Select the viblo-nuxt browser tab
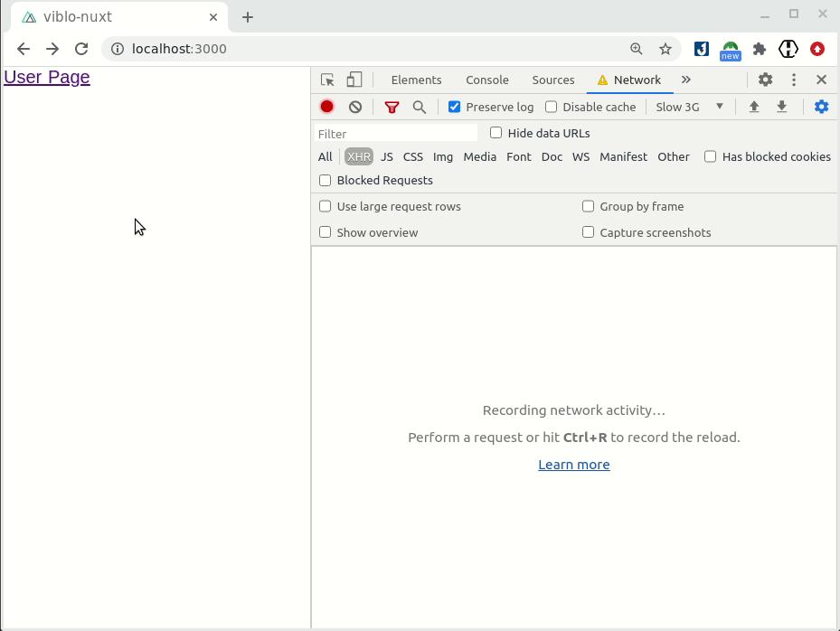840x631 pixels. [x=119, y=17]
